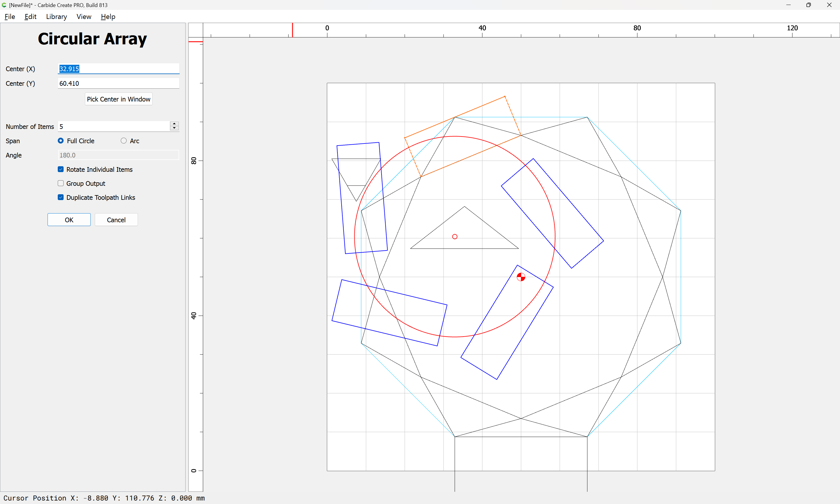Click the Center (Y) input field

tap(118, 83)
